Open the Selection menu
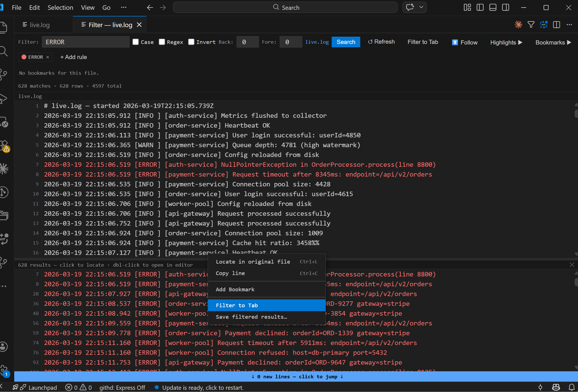The width and height of the screenshot is (578, 392). tap(60, 8)
